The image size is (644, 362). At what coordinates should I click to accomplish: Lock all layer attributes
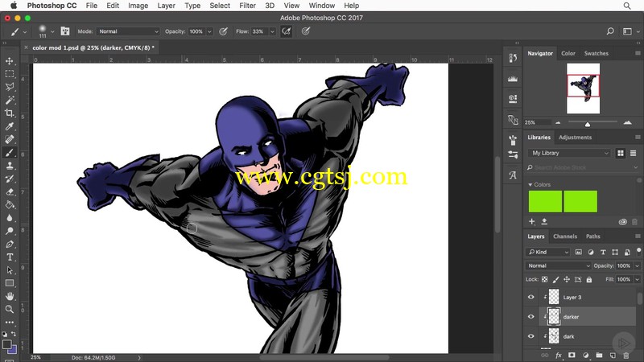(x=589, y=279)
